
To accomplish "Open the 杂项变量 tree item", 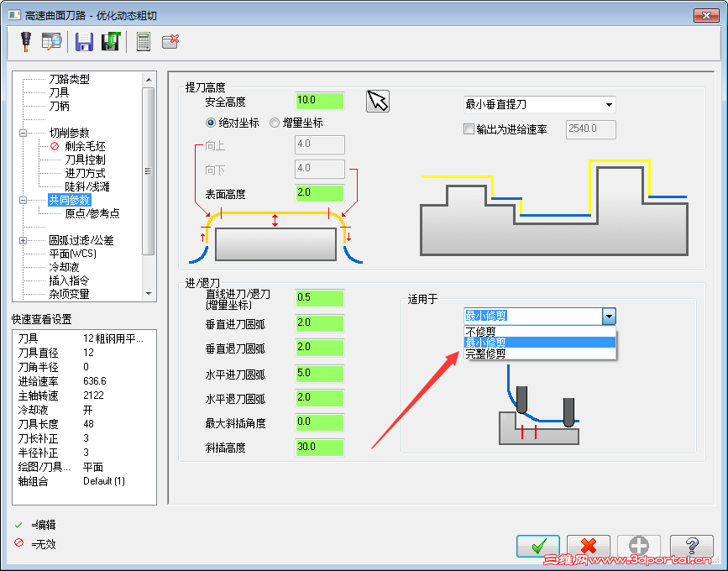I will click(69, 295).
